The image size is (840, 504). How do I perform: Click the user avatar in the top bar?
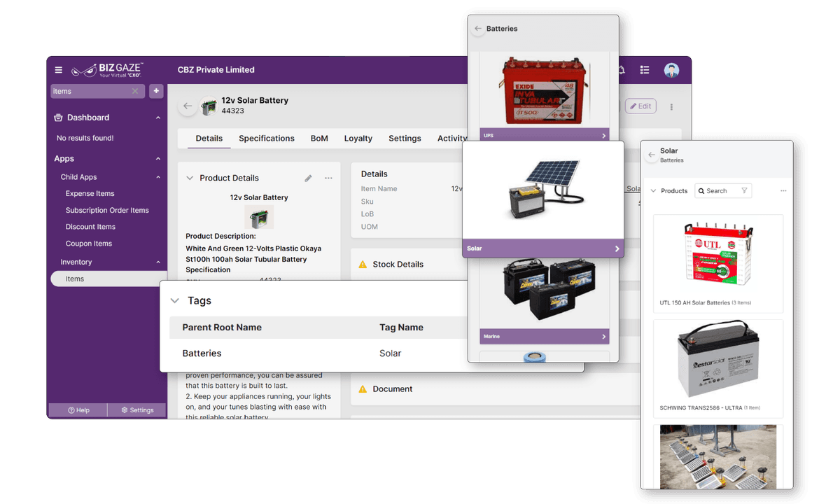(671, 70)
